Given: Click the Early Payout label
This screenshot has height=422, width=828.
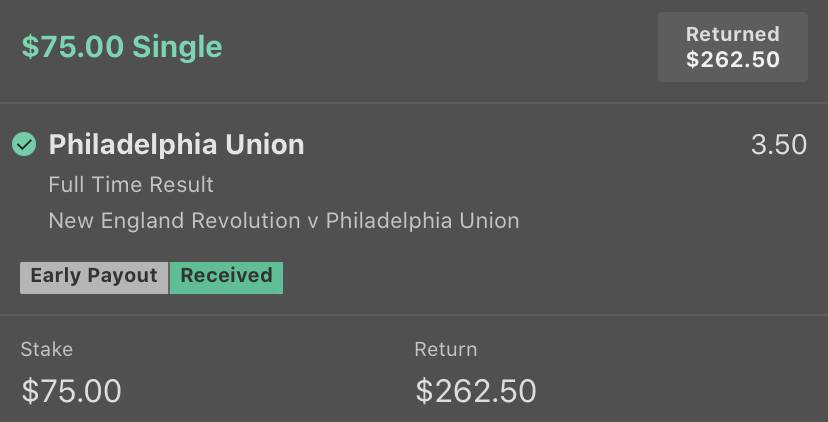Looking at the screenshot, I should (x=94, y=276).
